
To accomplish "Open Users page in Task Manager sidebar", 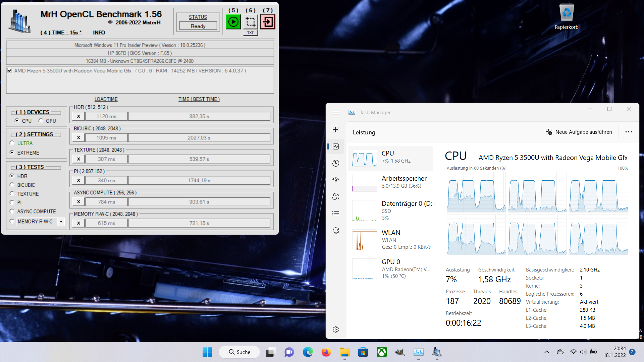I will [x=336, y=197].
